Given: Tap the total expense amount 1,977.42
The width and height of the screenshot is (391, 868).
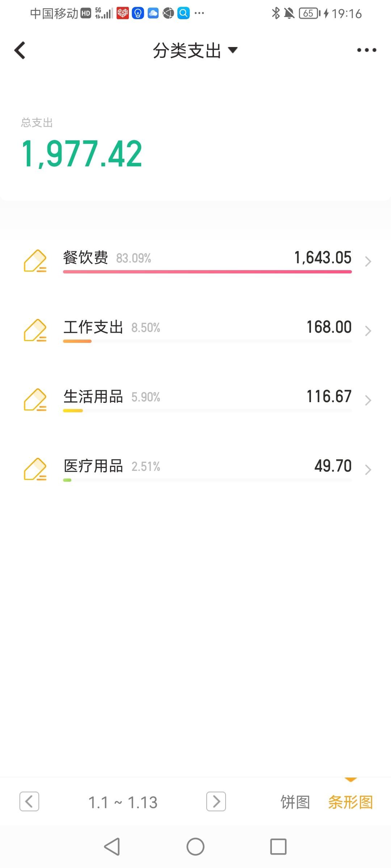Looking at the screenshot, I should (82, 154).
